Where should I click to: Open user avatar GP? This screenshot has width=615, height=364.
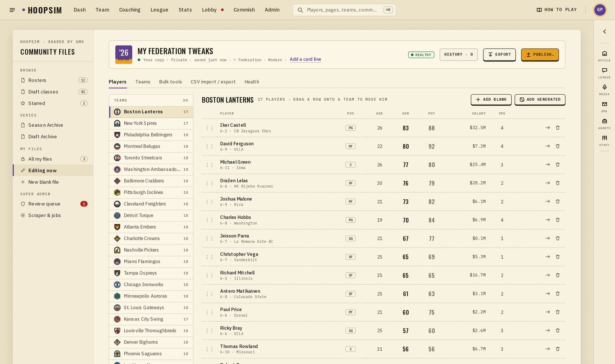tap(600, 9)
